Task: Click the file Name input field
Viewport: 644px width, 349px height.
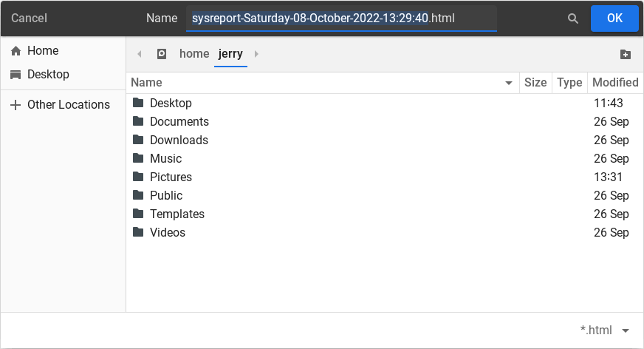Action: point(341,18)
